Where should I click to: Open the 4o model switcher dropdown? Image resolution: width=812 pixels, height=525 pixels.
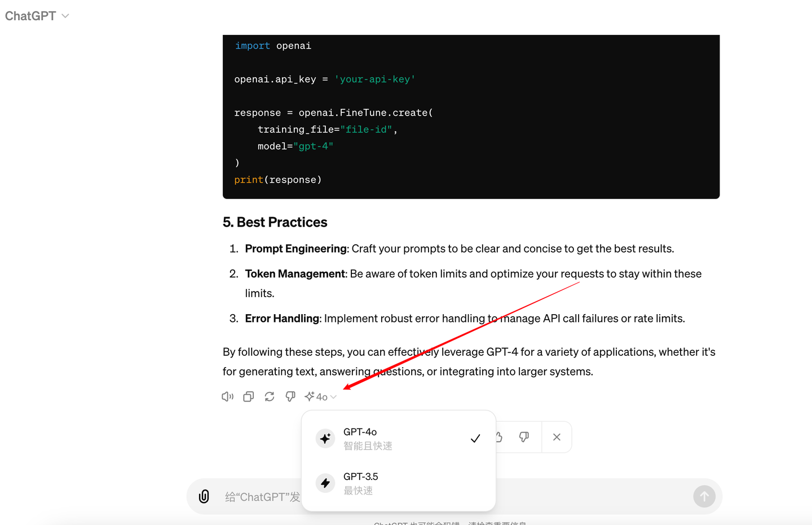320,396
